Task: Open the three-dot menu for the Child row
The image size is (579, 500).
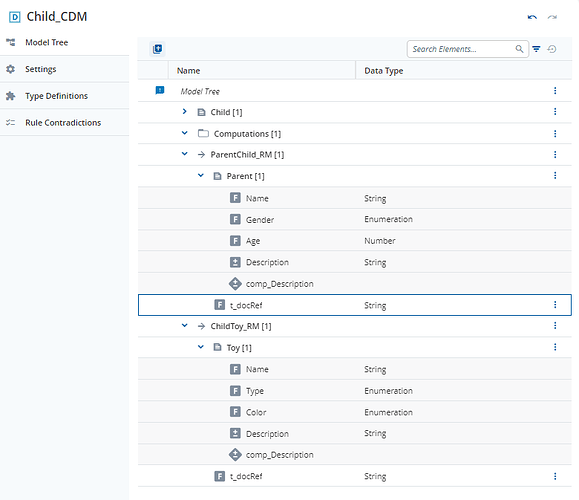Action: (x=555, y=112)
